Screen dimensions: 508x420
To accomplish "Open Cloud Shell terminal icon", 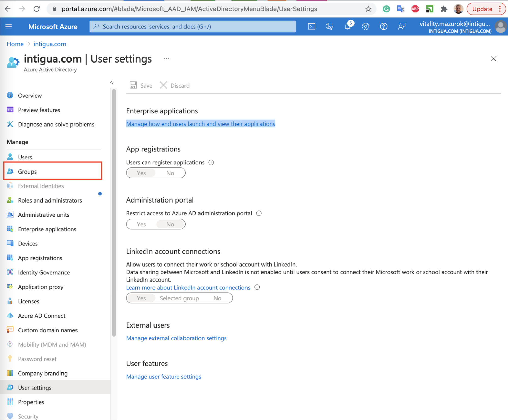I will (x=312, y=26).
